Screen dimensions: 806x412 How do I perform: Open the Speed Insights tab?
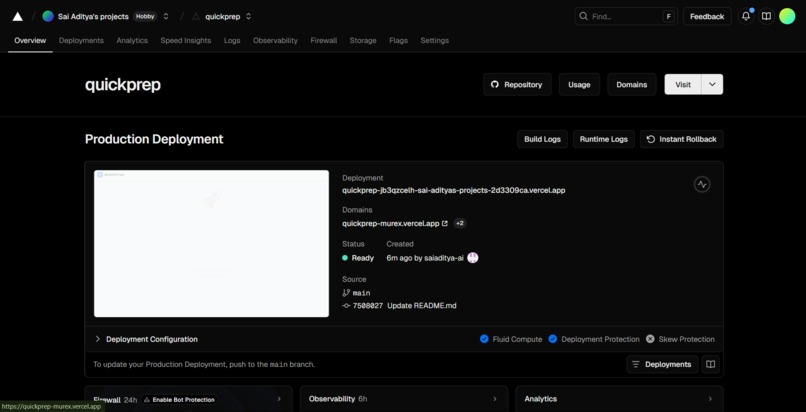186,41
